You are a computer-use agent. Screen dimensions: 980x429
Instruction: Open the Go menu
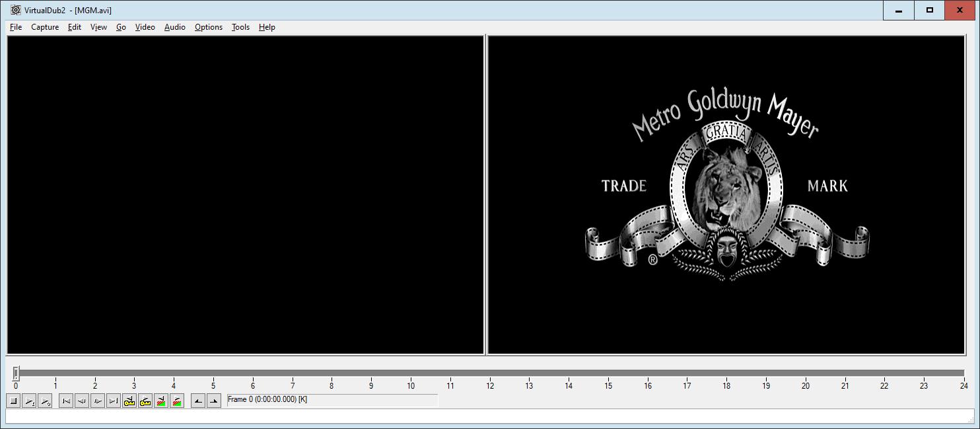(121, 27)
